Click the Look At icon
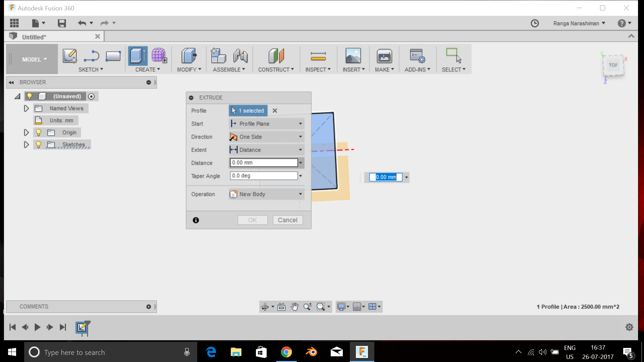 click(281, 307)
